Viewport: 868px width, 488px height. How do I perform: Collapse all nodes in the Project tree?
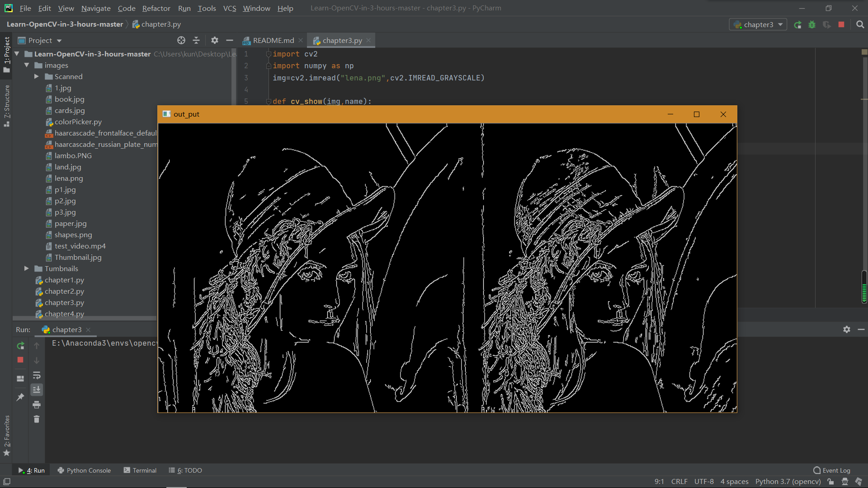pos(196,40)
